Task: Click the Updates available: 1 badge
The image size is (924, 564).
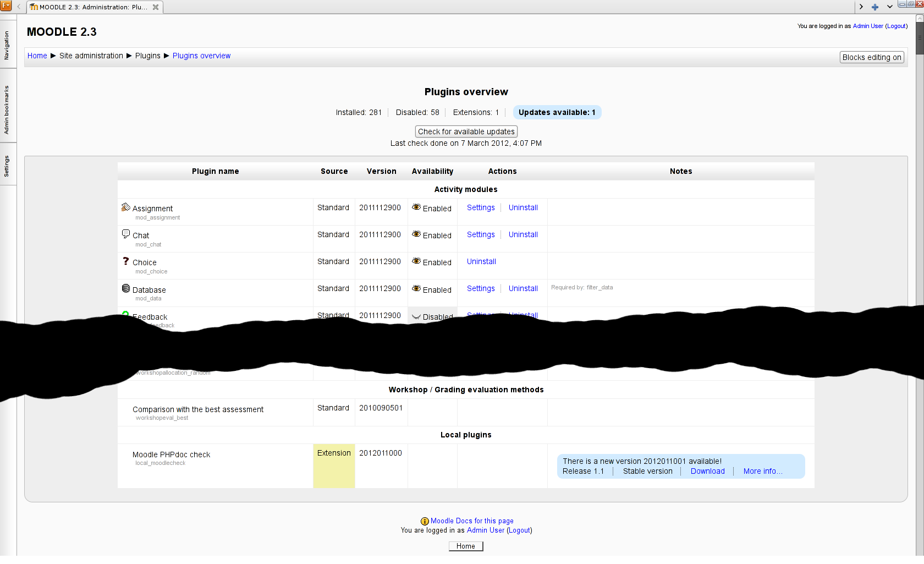Action: (x=557, y=112)
